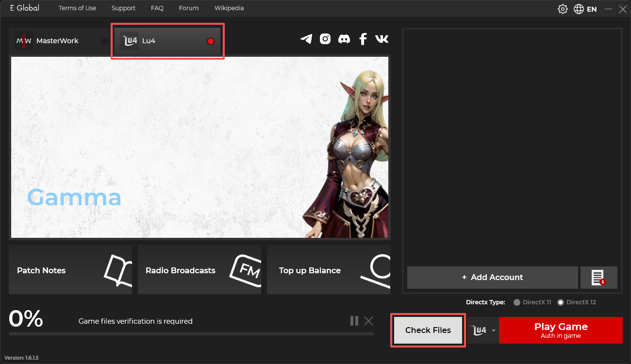Image resolution: width=631 pixels, height=364 pixels.
Task: Click the 0% progress value
Action: [26, 319]
